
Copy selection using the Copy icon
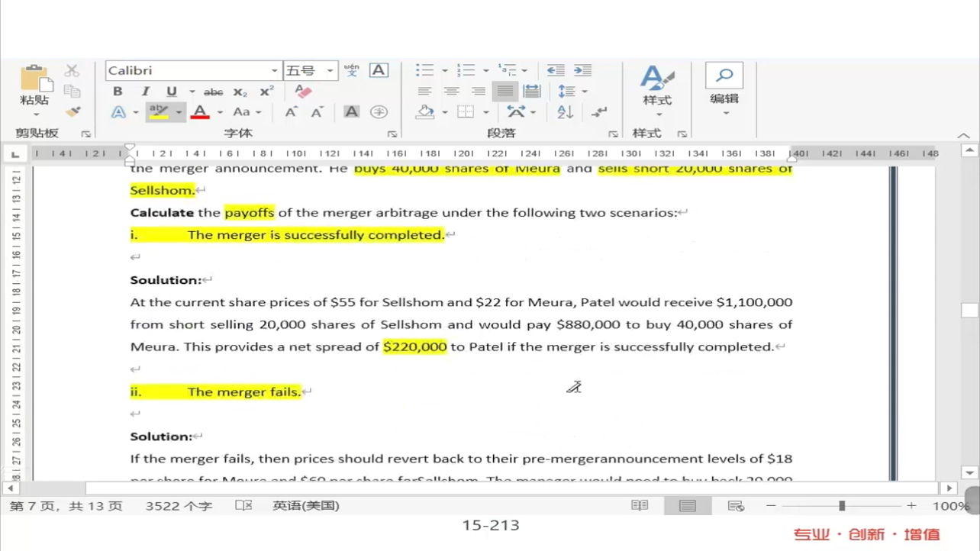(72, 92)
